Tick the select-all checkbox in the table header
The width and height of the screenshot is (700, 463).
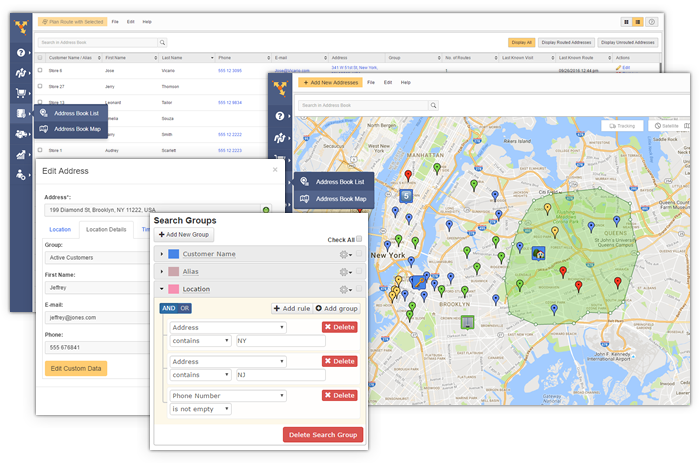[40, 58]
